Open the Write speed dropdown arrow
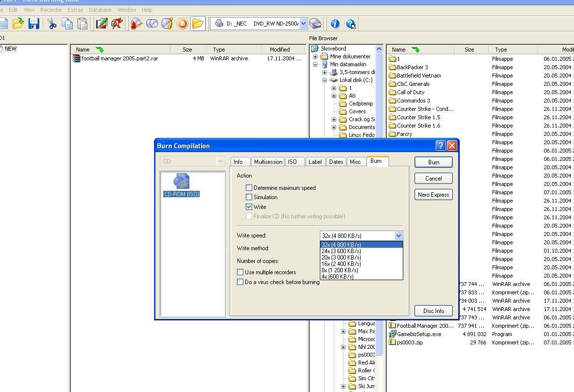The image size is (574, 392). pos(399,236)
